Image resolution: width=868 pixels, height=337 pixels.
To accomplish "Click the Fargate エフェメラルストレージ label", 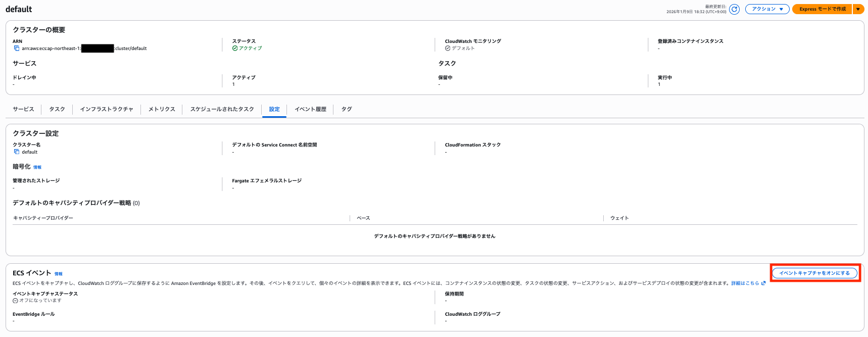I will 267,180.
